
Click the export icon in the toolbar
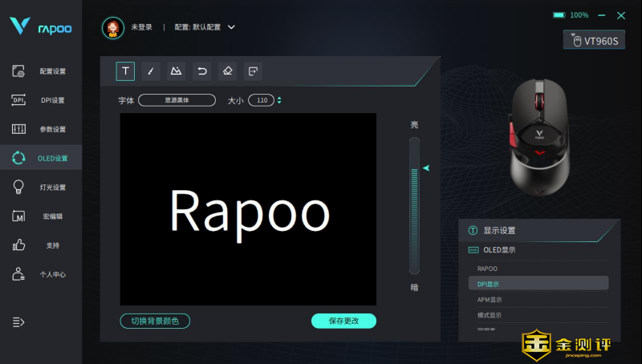coord(252,71)
